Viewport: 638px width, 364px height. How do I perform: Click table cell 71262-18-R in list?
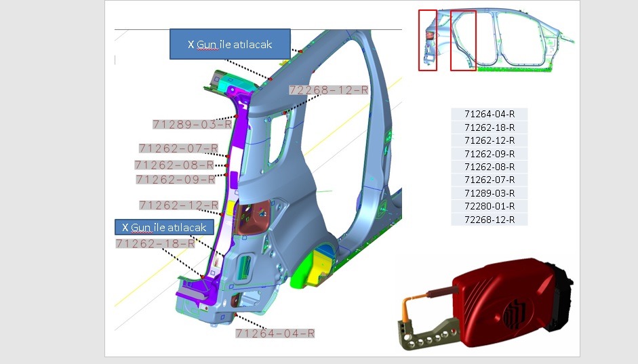[x=490, y=127]
